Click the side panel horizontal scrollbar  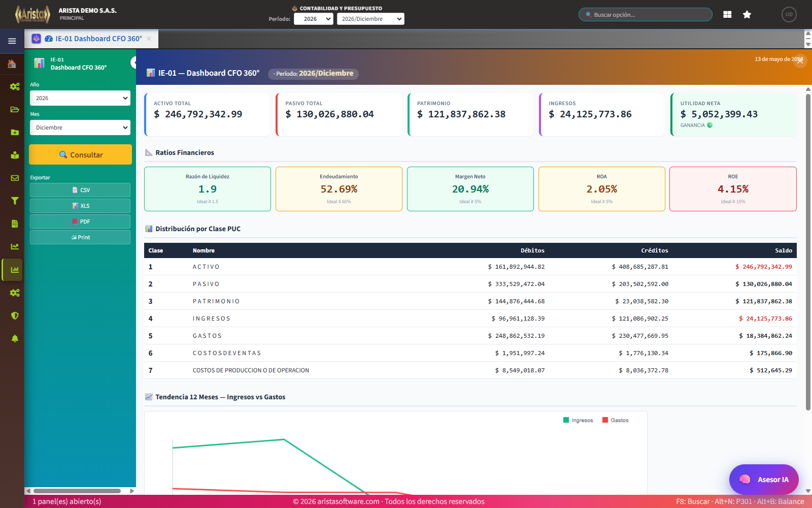click(77, 491)
